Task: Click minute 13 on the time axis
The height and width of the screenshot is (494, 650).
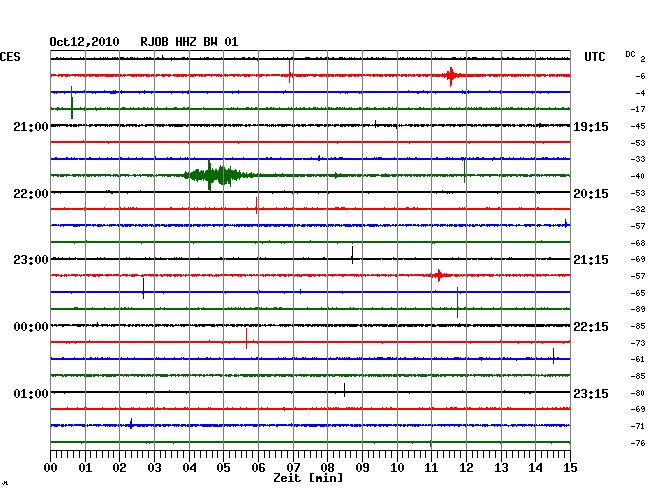Action: pos(501,468)
